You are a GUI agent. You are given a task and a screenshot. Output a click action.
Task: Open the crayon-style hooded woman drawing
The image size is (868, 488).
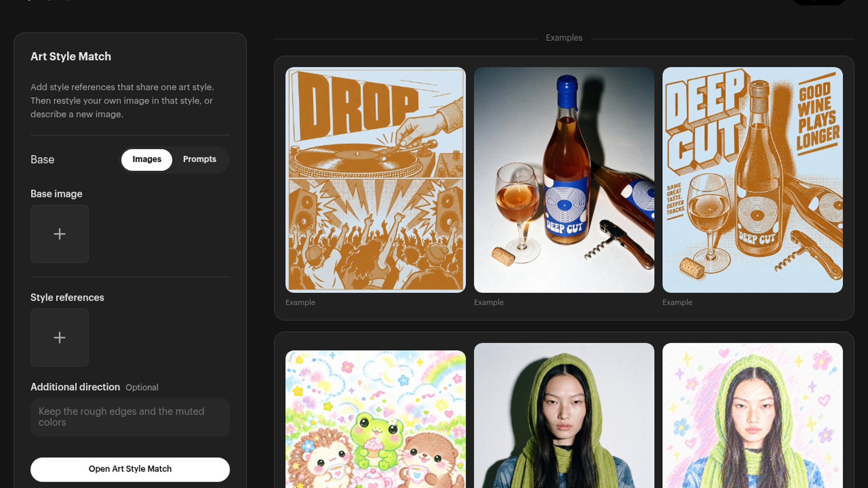pyautogui.click(x=752, y=416)
